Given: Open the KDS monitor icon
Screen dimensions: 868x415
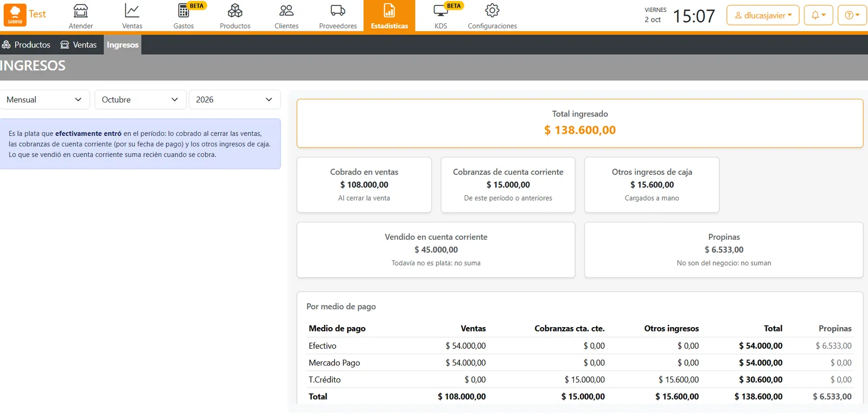Looking at the screenshot, I should tap(441, 10).
